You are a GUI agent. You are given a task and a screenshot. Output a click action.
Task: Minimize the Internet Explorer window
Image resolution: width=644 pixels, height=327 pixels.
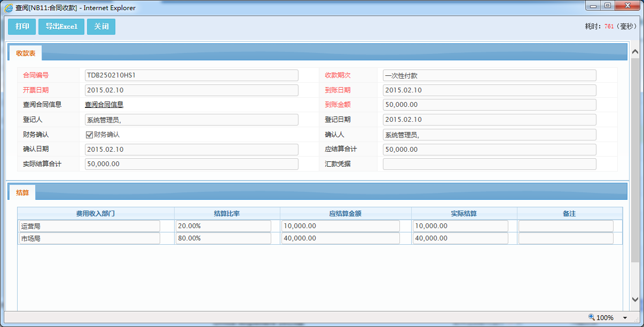[594, 6]
